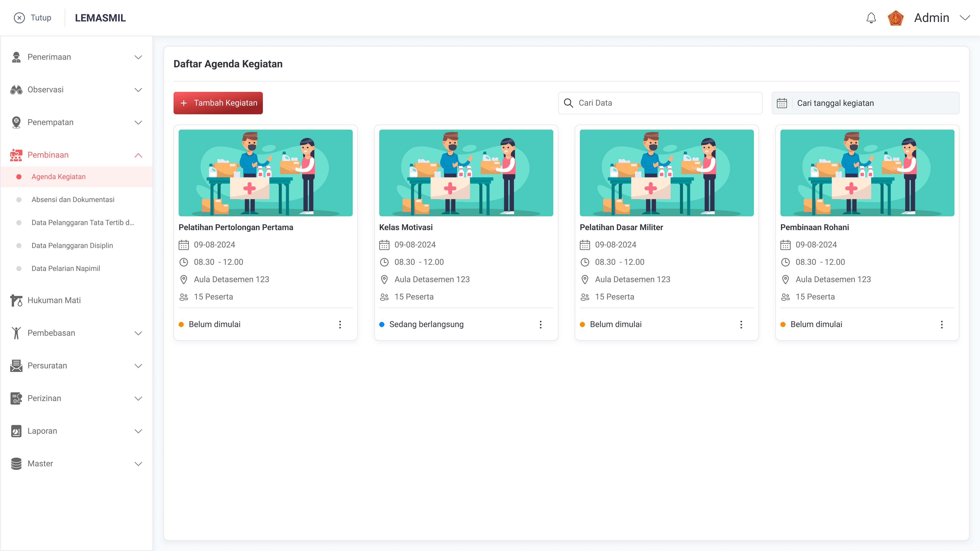Viewport: 980px width, 551px height.
Task: Click the search magnifier icon
Action: point(568,103)
